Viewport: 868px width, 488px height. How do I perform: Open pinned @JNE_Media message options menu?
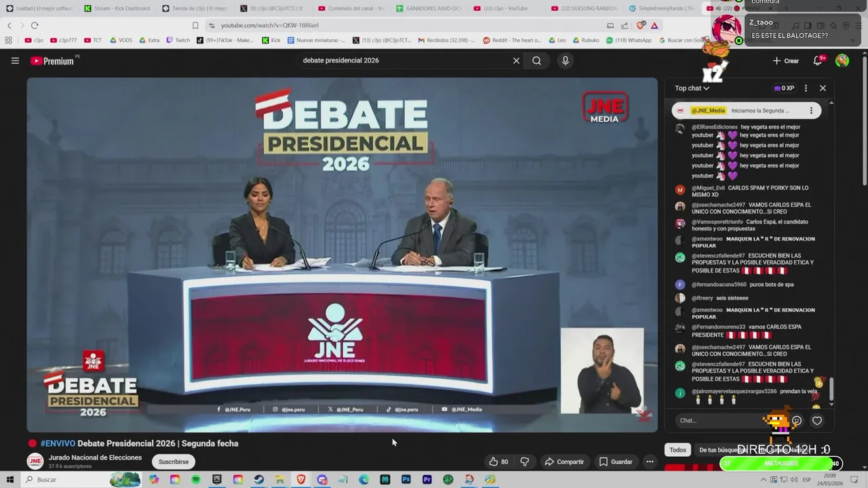[x=811, y=110]
